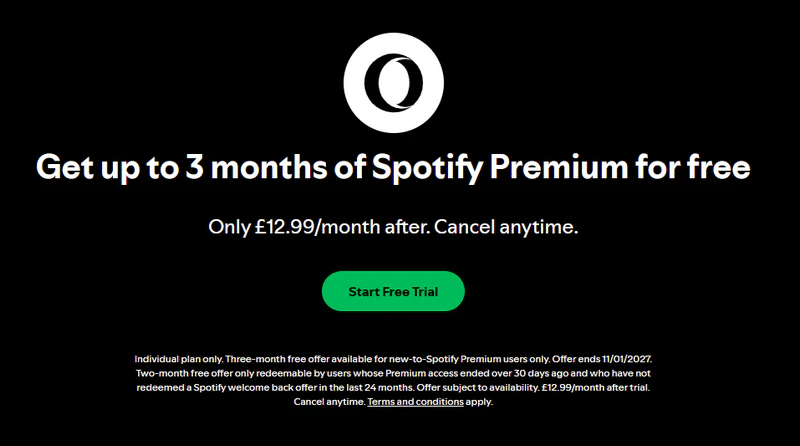Viewport: 800px width, 446px height.
Task: Click the "3 months" text in the headline
Action: [x=241, y=166]
